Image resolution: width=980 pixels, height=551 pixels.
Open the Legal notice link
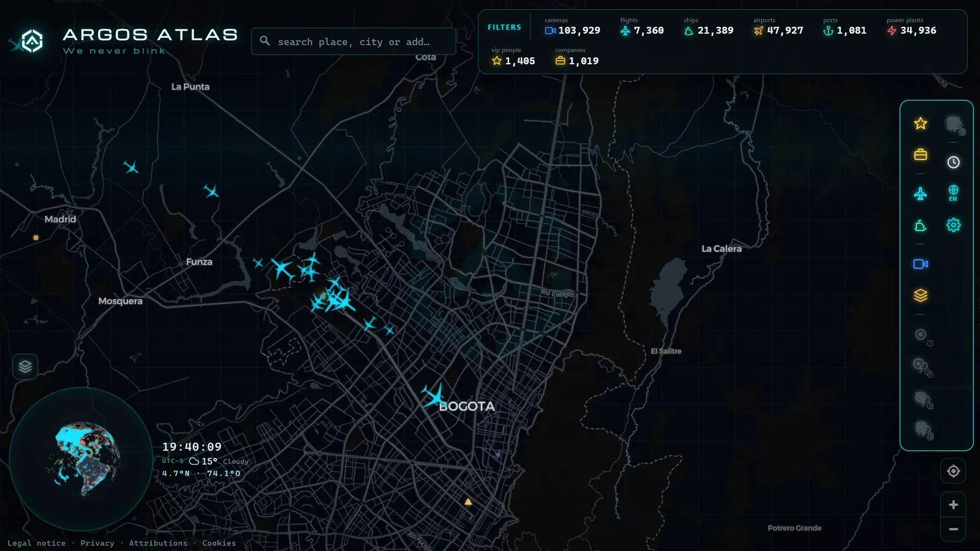(37, 543)
